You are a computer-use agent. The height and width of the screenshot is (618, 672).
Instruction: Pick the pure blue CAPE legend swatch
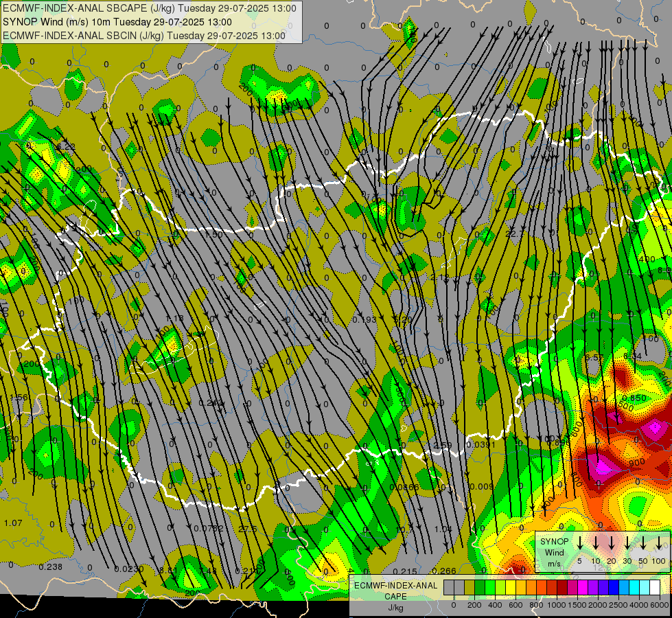[614, 587]
